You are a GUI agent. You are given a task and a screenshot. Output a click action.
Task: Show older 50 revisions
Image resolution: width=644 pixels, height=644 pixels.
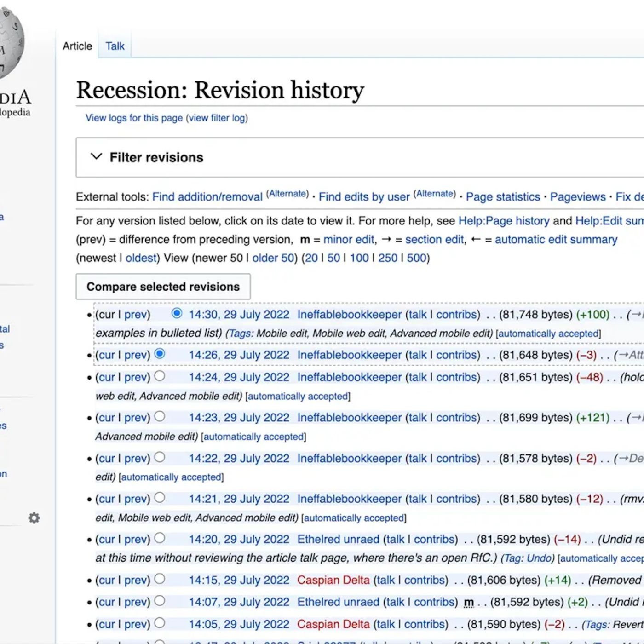[x=273, y=258]
